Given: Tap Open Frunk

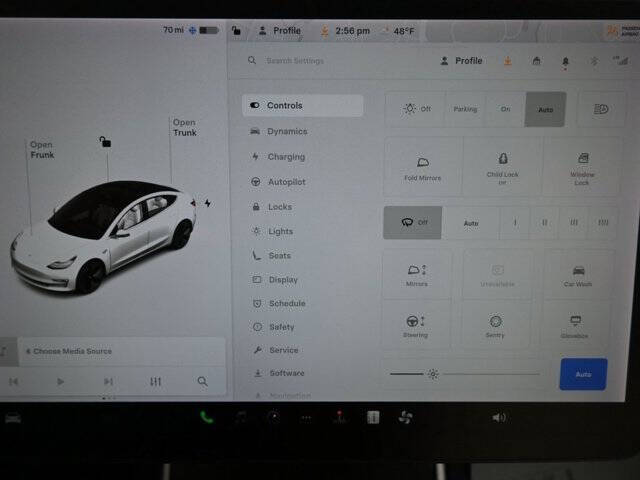Looking at the screenshot, I should pos(42,150).
